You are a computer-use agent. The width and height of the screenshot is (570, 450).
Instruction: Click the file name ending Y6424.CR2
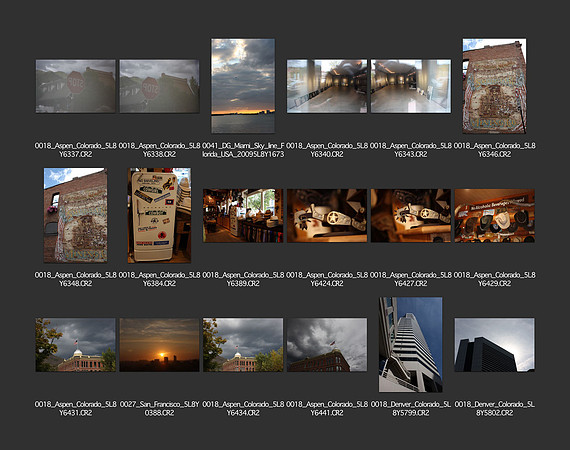click(x=327, y=279)
